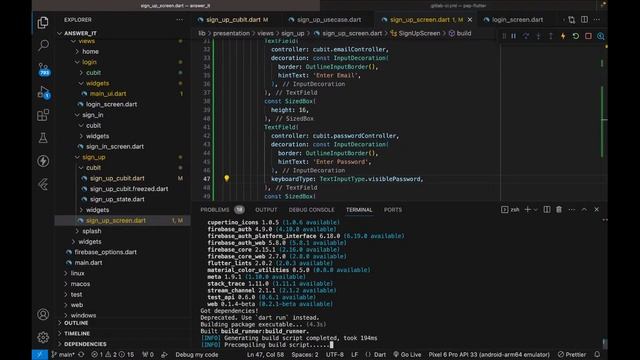Open the Ports panel tab
Image resolution: width=640 pixels, height=360 pixels.
393,210
